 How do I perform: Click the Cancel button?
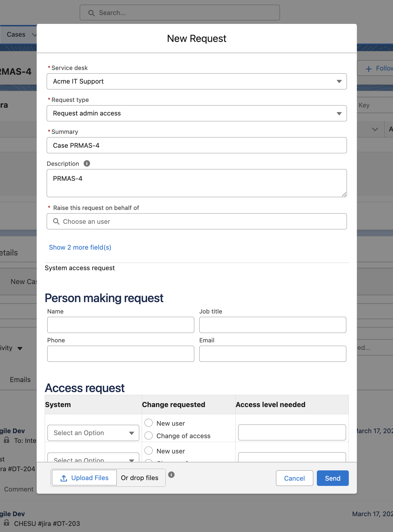294,478
